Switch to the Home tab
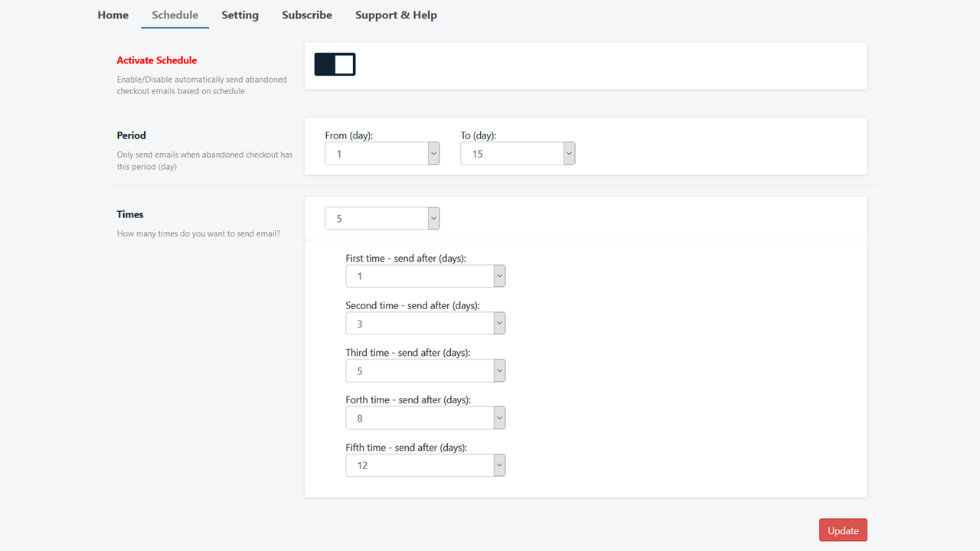980x551 pixels. (113, 15)
